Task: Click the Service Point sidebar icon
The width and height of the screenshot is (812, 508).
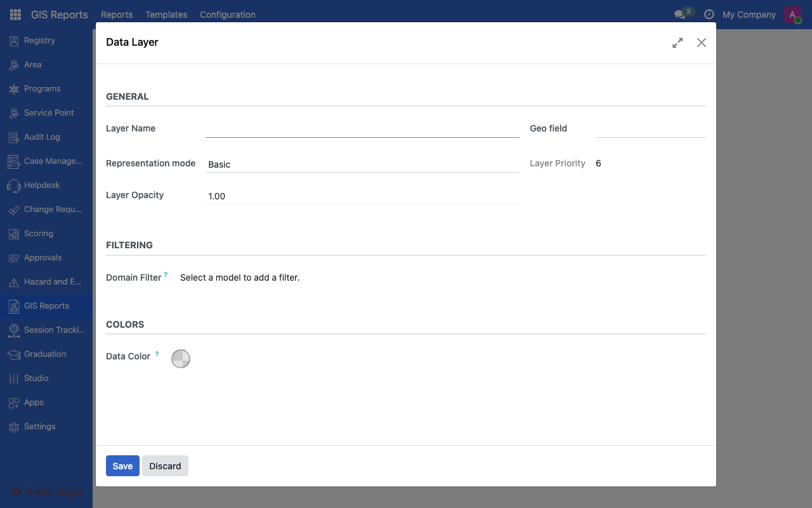Action: [14, 113]
